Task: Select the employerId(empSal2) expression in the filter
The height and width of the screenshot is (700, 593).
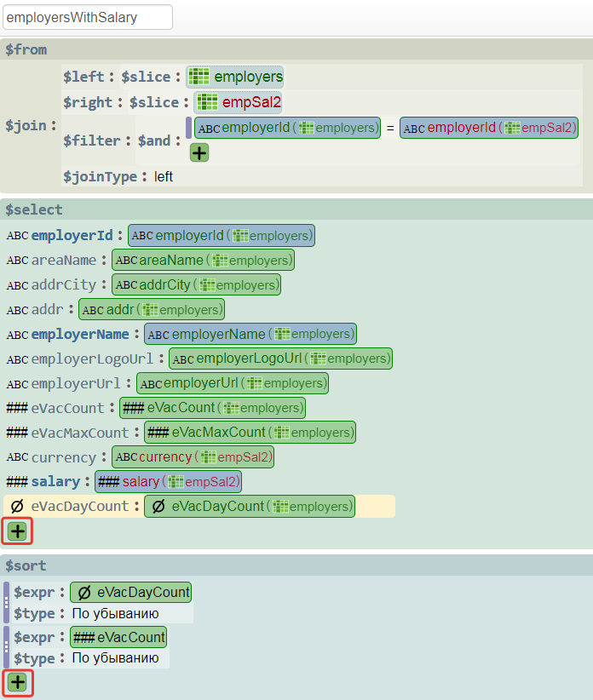Action: 489,128
